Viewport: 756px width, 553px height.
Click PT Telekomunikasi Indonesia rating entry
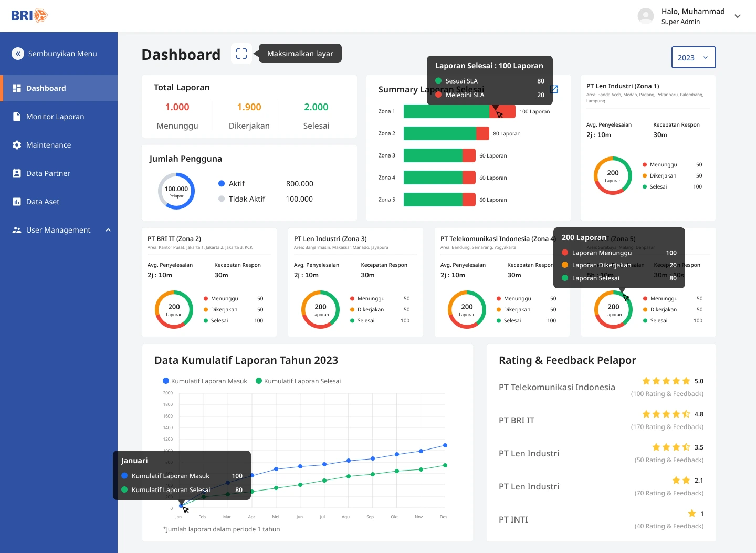(x=556, y=388)
